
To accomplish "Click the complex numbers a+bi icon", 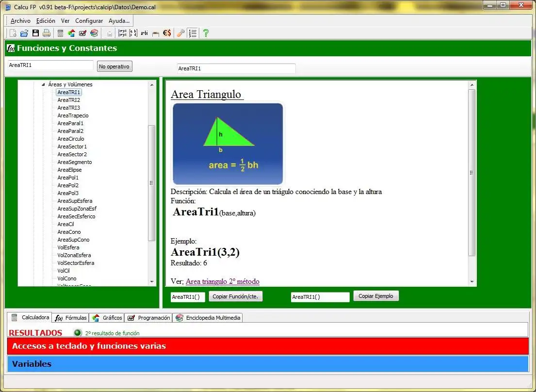I will pyautogui.click(x=144, y=33).
